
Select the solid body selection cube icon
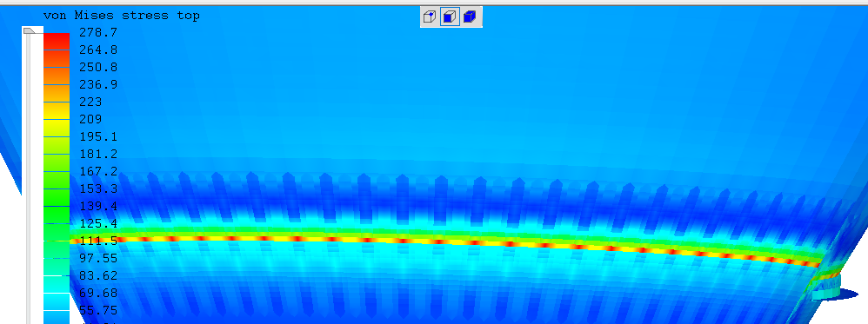(470, 17)
